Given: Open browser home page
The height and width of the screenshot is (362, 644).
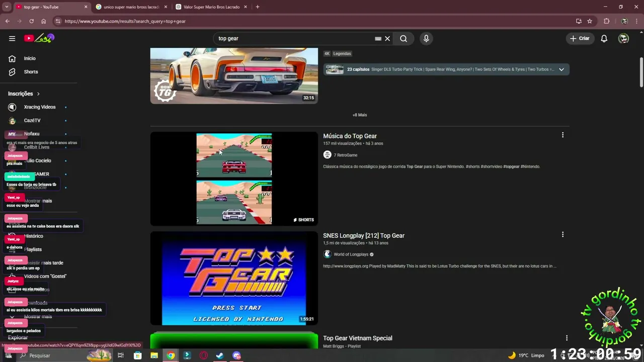Looking at the screenshot, I should (x=44, y=21).
